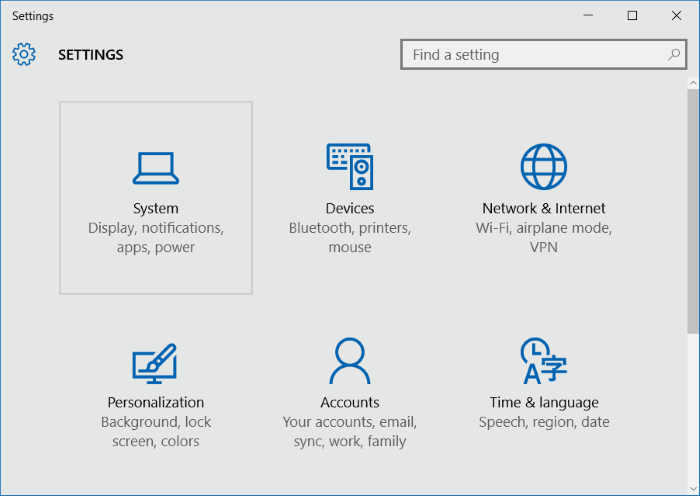Click the Settings gear icon in the header
Image resolution: width=700 pixels, height=496 pixels.
(24, 54)
